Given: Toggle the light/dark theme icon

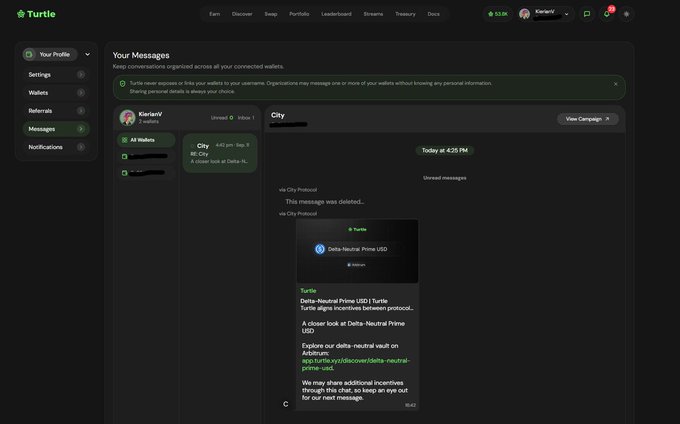Looking at the screenshot, I should point(626,14).
